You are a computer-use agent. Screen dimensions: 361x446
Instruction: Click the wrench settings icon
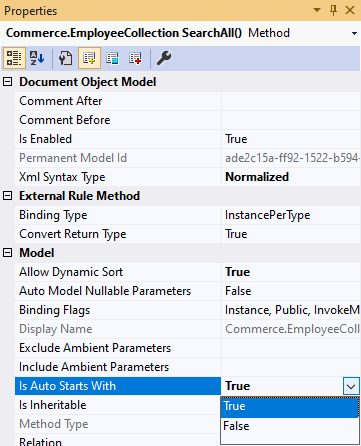click(x=164, y=58)
